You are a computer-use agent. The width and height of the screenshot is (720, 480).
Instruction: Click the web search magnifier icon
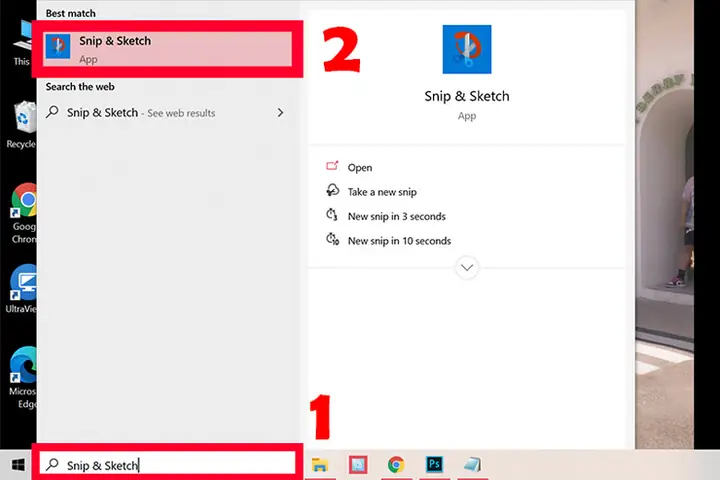pos(52,112)
